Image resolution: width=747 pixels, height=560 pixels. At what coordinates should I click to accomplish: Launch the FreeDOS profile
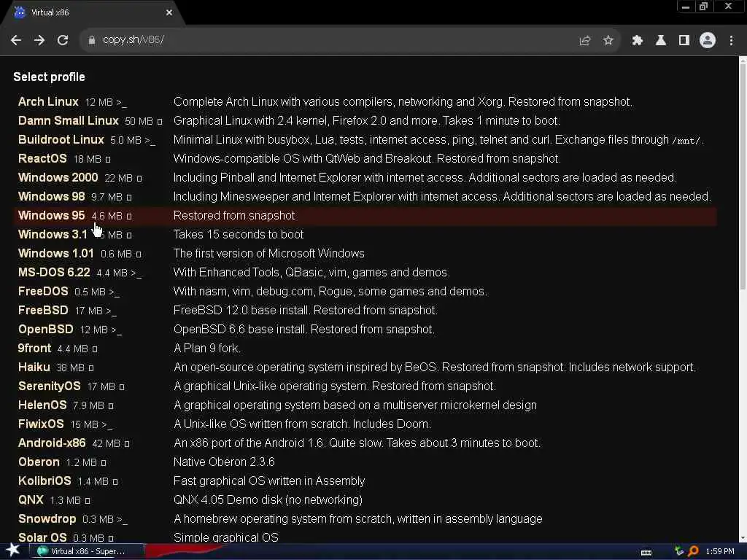[43, 292]
